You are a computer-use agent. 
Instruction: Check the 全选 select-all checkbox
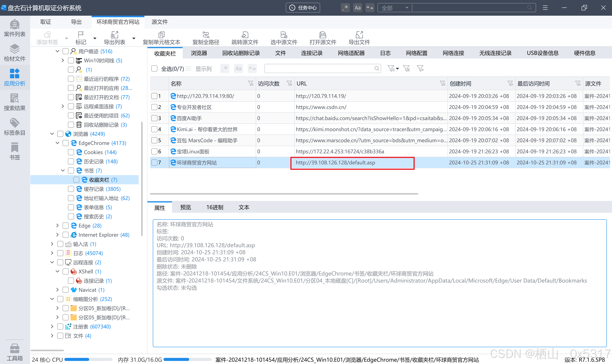tap(154, 68)
